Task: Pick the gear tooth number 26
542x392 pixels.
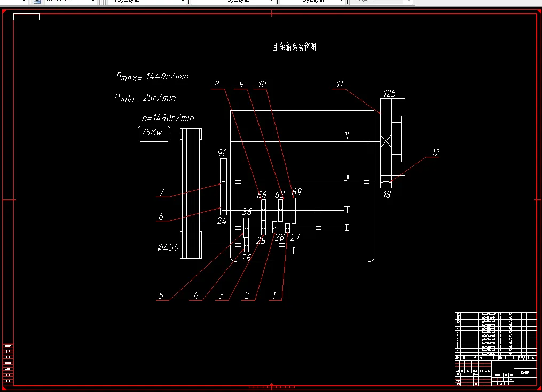Action: coord(246,258)
